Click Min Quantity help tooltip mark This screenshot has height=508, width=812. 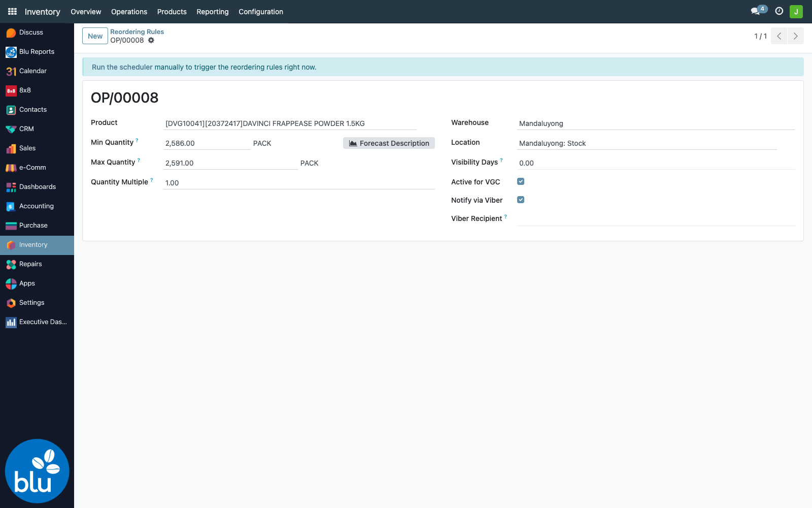pos(137,140)
